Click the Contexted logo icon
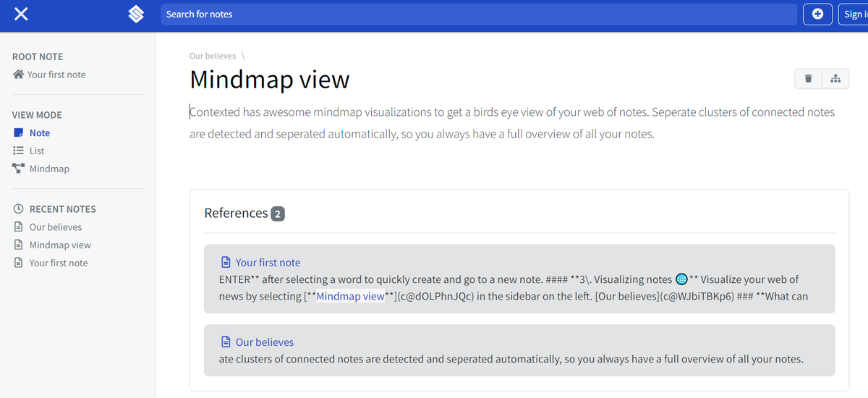868x398 pixels. (x=136, y=14)
